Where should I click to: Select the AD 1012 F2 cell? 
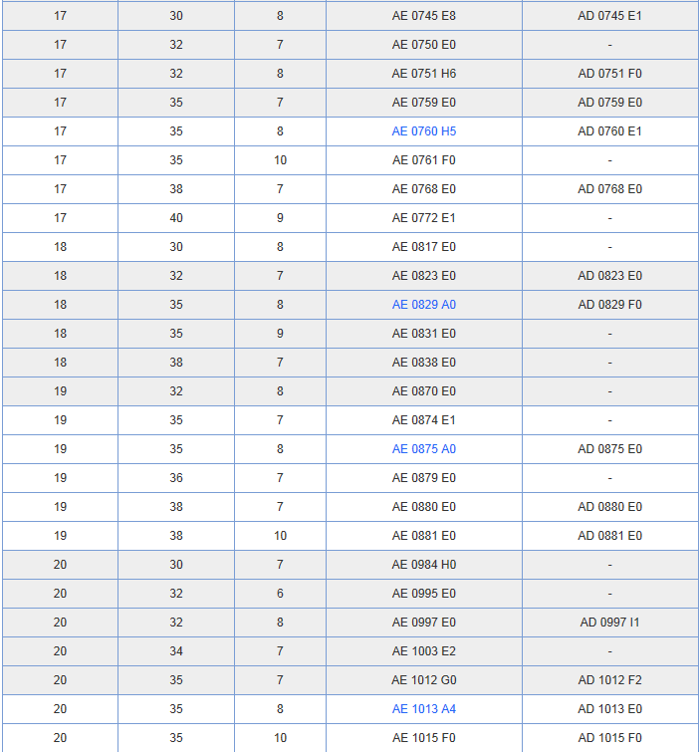[x=609, y=680]
